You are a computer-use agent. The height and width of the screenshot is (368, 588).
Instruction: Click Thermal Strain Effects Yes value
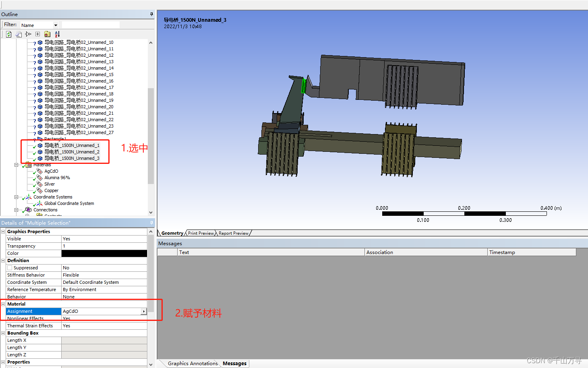click(x=104, y=326)
